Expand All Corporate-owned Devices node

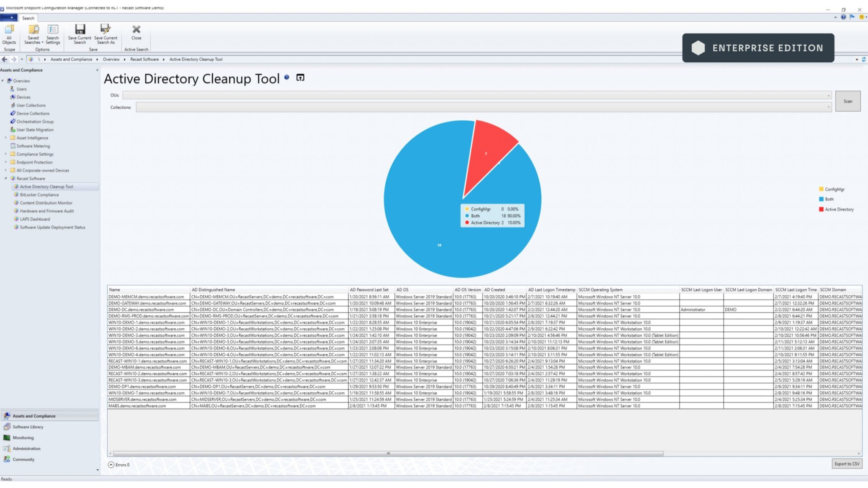coord(6,170)
